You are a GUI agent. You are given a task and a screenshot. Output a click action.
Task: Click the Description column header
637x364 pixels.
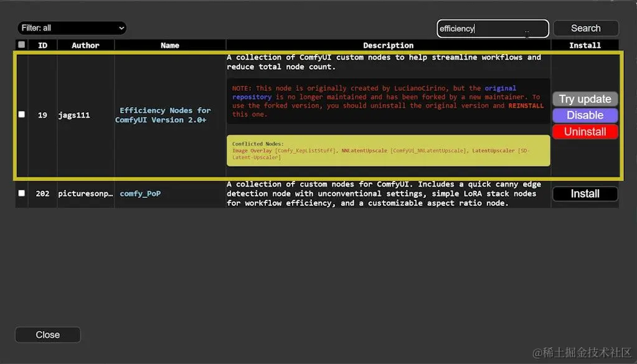(x=388, y=45)
